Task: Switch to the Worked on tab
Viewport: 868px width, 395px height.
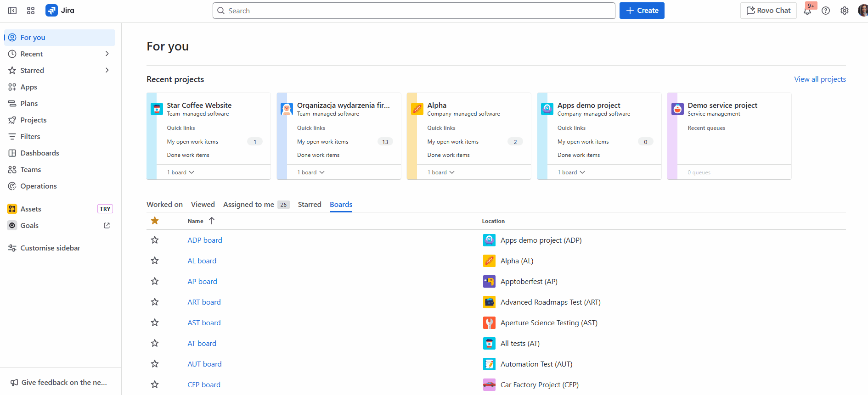Action: point(164,205)
